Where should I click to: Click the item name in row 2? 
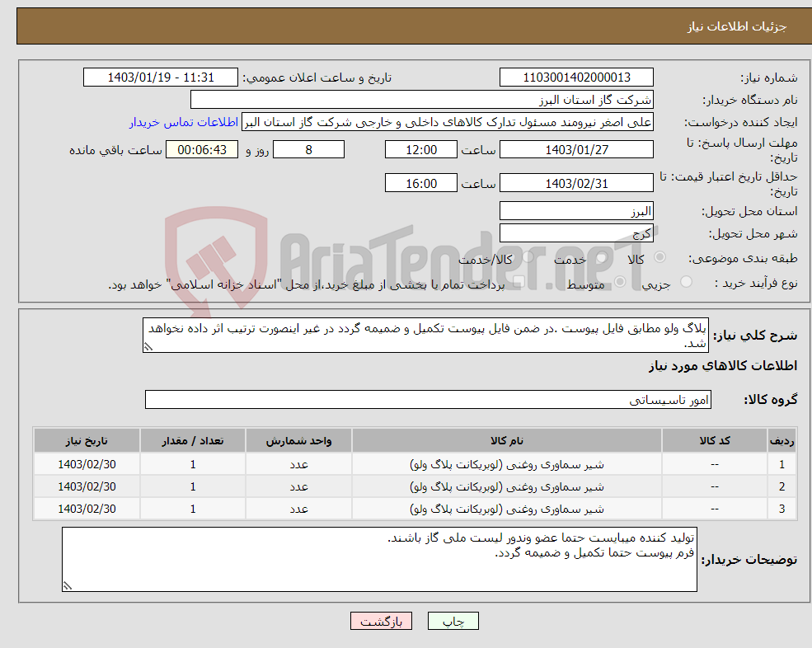coord(506,487)
